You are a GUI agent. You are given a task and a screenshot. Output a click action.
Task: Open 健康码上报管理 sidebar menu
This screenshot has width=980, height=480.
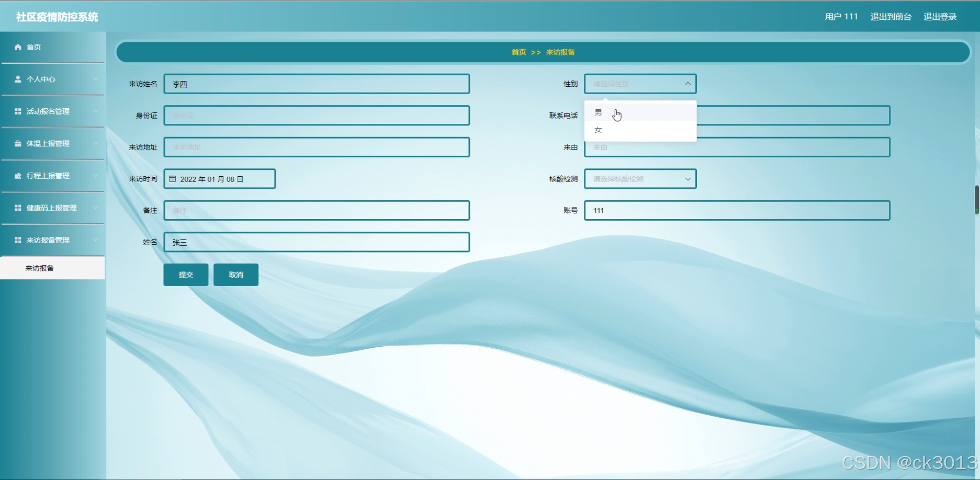coord(53,208)
